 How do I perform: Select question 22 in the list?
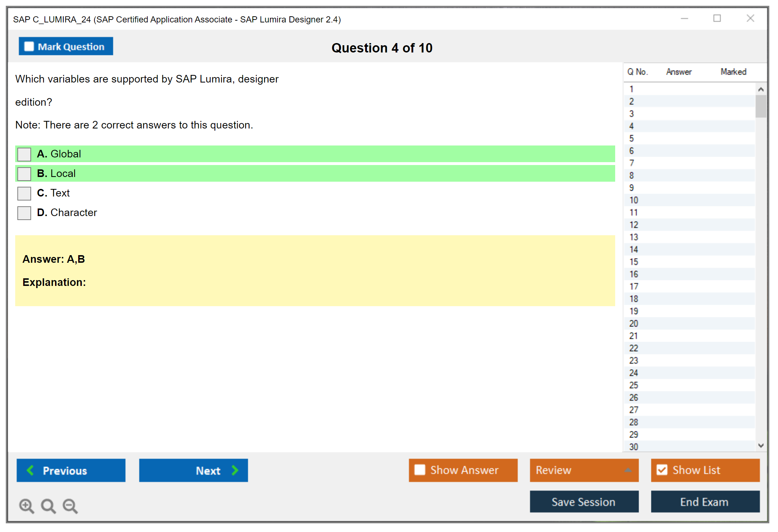coord(634,348)
